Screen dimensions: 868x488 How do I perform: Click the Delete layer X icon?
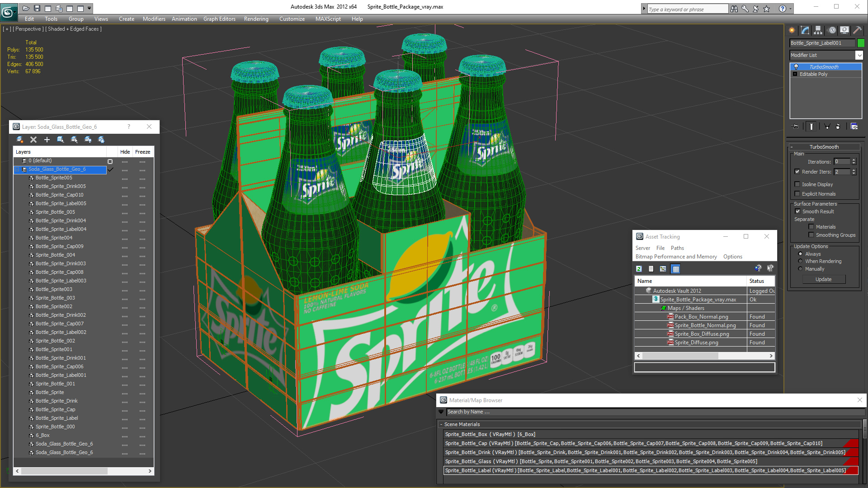[33, 140]
